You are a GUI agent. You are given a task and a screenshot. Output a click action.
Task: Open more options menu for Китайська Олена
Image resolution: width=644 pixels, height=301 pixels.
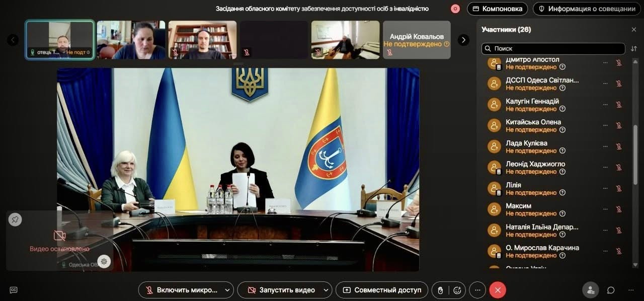pos(605,126)
